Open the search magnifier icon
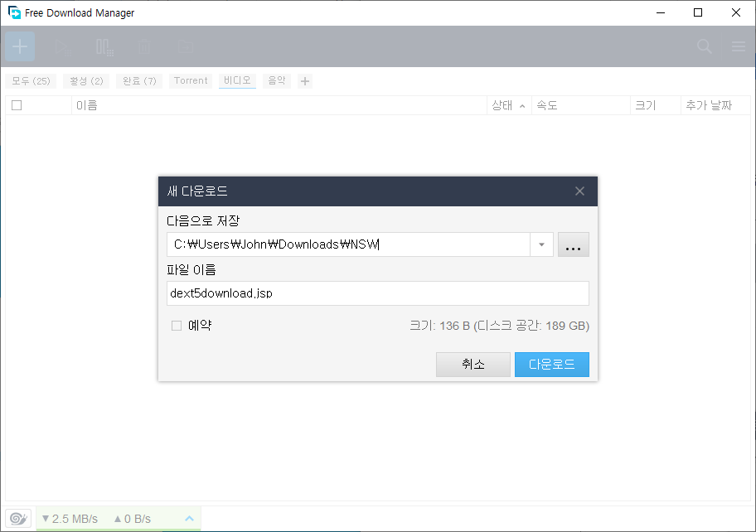Screen dimensions: 756x532 (705, 46)
